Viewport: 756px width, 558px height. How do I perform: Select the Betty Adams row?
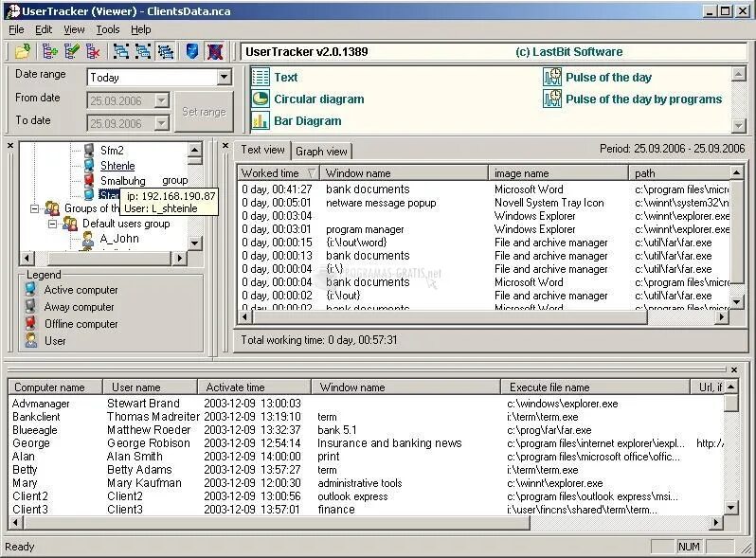pos(367,469)
